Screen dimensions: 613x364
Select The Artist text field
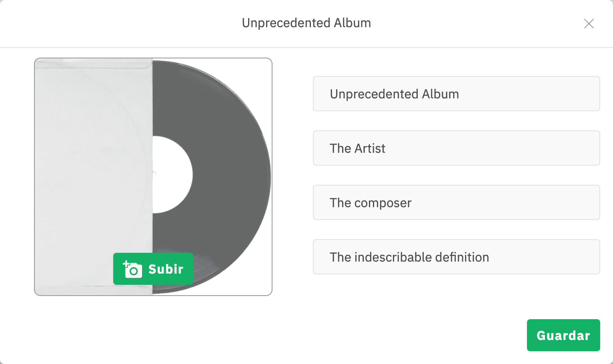coord(456,148)
